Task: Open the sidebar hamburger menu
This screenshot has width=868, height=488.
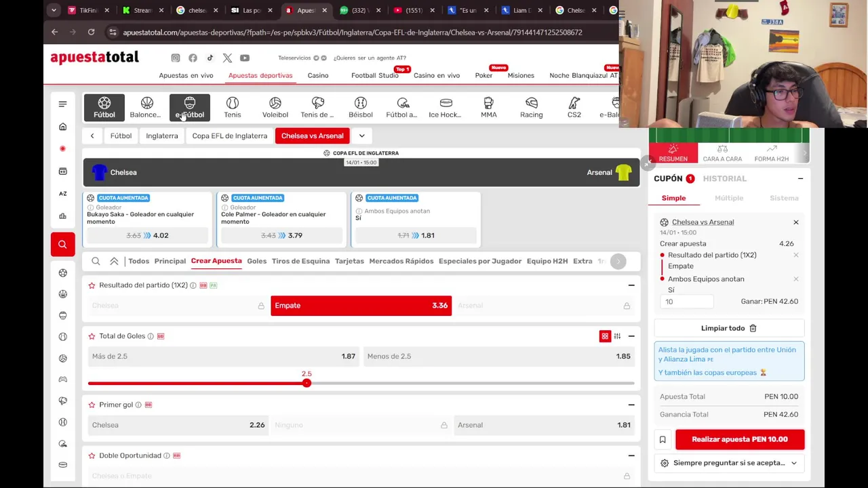Action: pos(62,104)
